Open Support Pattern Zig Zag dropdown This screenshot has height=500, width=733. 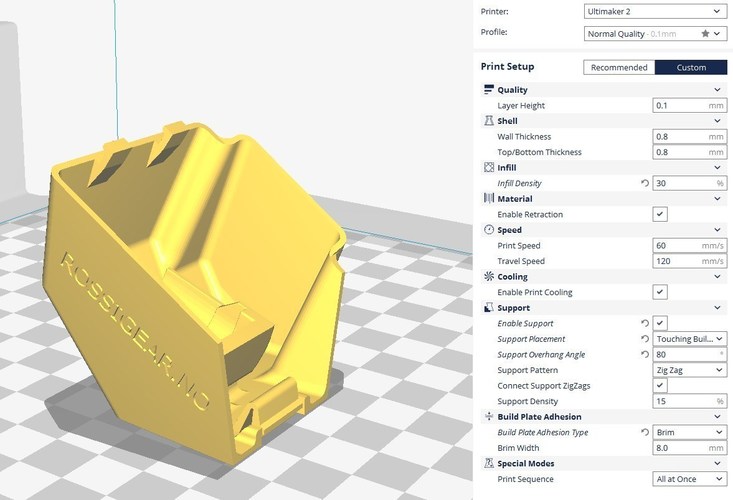[689, 370]
